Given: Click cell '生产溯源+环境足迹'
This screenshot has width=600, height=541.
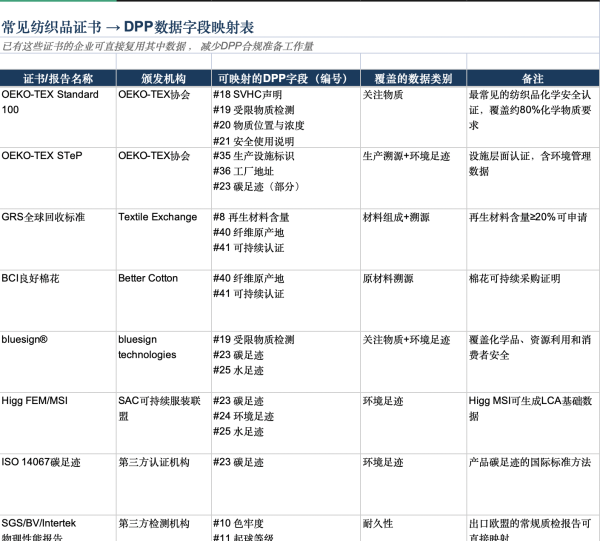Looking at the screenshot, I should point(413,178).
